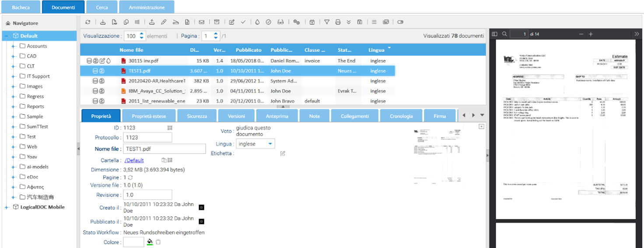Switch to the Bacheca tab
The width and height of the screenshot is (644, 248).
[x=21, y=7]
